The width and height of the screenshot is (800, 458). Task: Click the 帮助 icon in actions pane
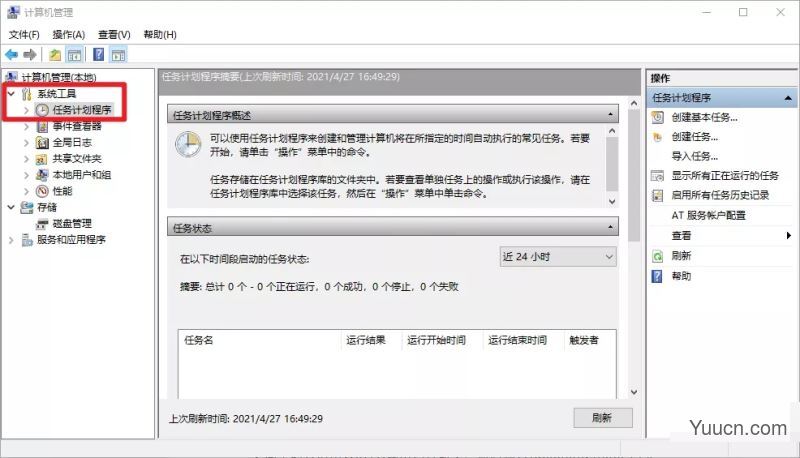658,276
